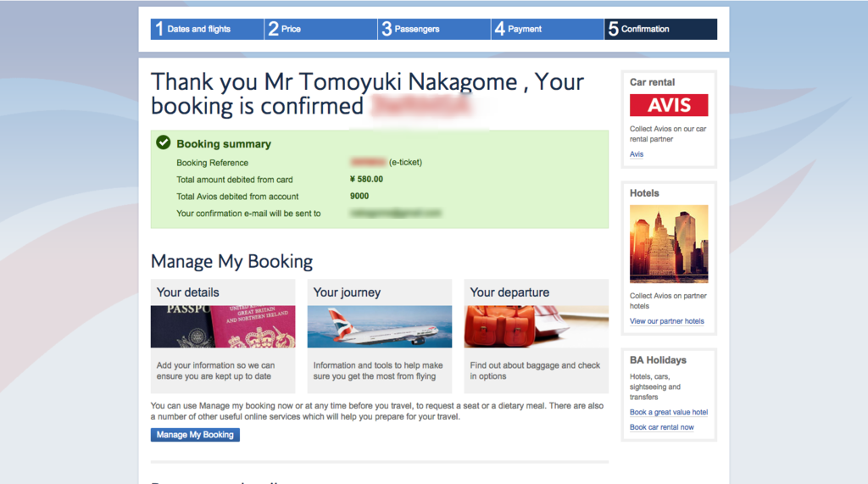Click the BA Holidays heading
The width and height of the screenshot is (868, 484).
[x=658, y=360]
